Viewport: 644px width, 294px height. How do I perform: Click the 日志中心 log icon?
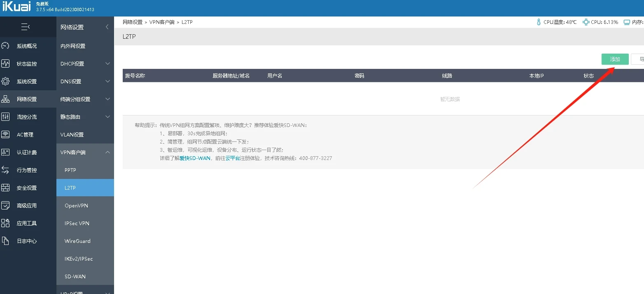point(5,240)
